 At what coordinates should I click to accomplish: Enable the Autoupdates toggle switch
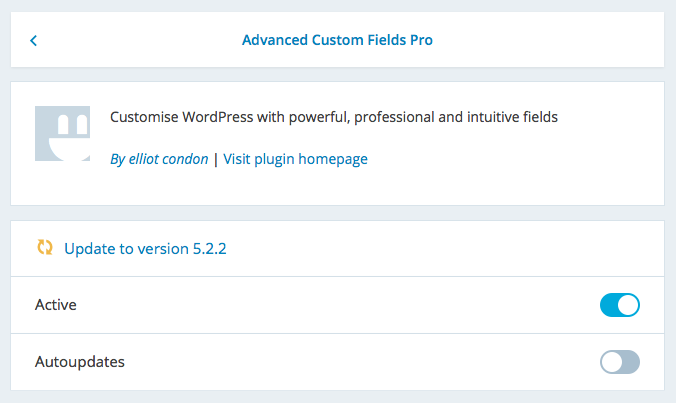(x=620, y=362)
